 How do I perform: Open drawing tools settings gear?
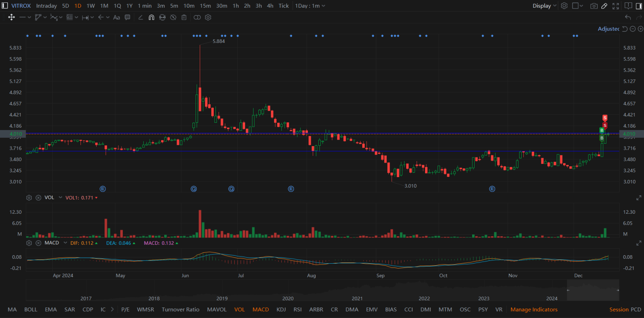208,17
